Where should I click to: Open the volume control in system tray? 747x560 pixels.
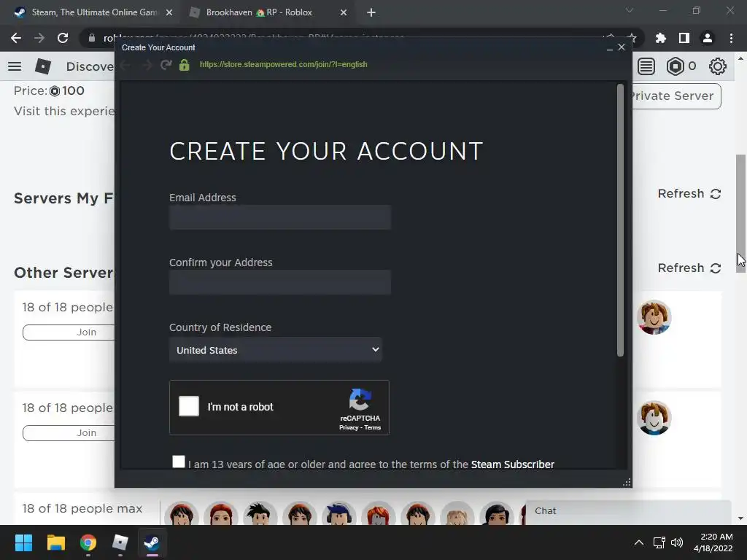coord(676,542)
